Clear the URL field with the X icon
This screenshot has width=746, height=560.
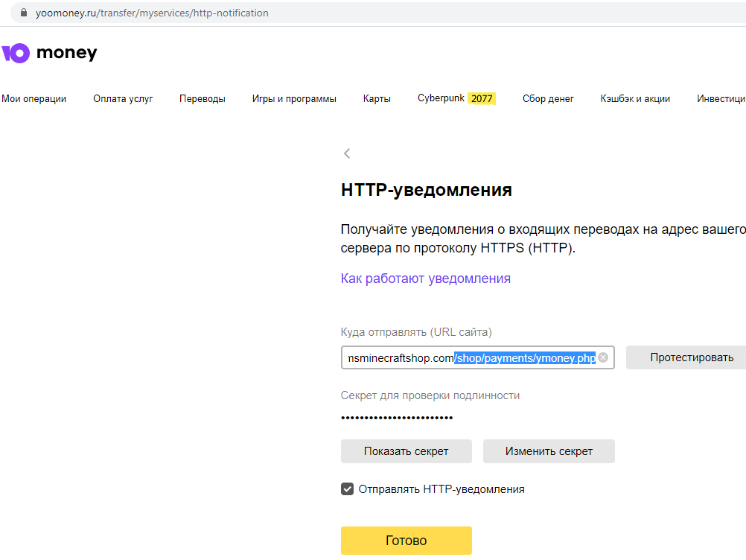click(603, 358)
